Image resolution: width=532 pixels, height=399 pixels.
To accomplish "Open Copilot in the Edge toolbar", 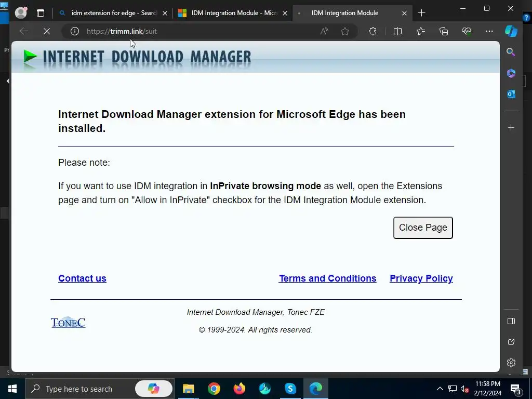I will pyautogui.click(x=511, y=31).
